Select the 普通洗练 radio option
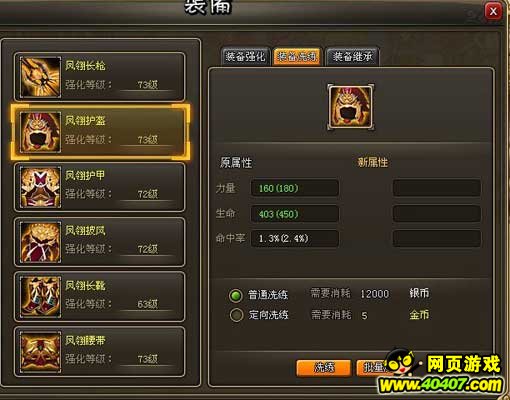 click(236, 295)
